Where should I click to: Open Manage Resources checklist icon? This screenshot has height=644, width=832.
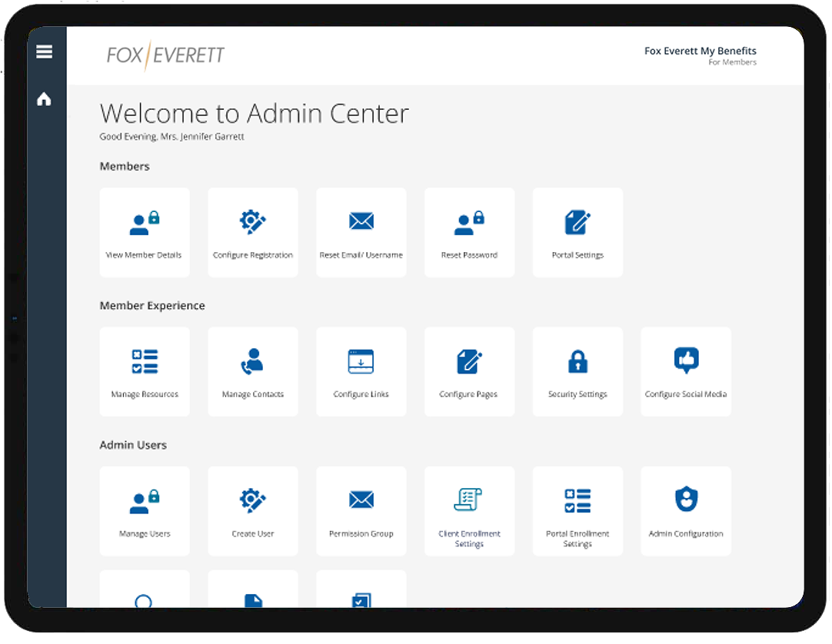tap(145, 361)
